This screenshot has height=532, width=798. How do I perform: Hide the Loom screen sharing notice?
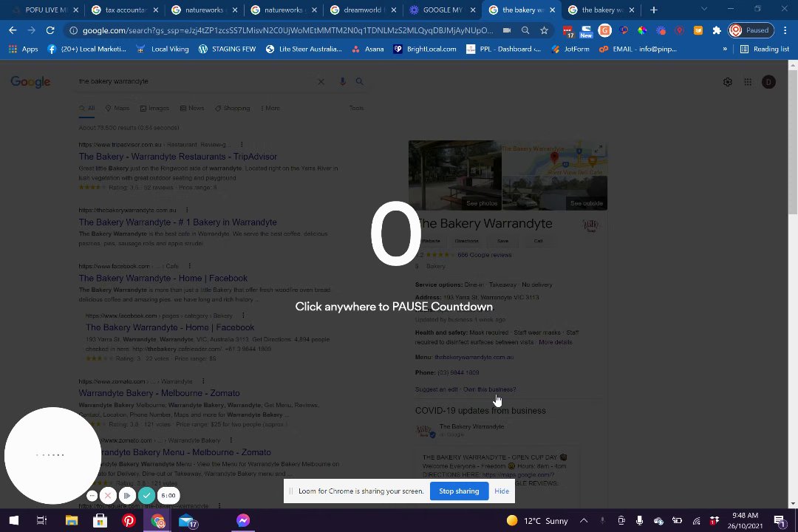501,491
